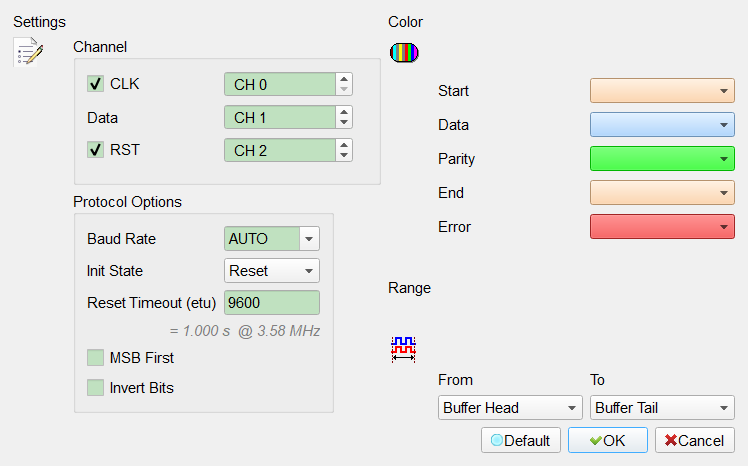Click the Cancel button
The image size is (748, 466).
coord(695,440)
